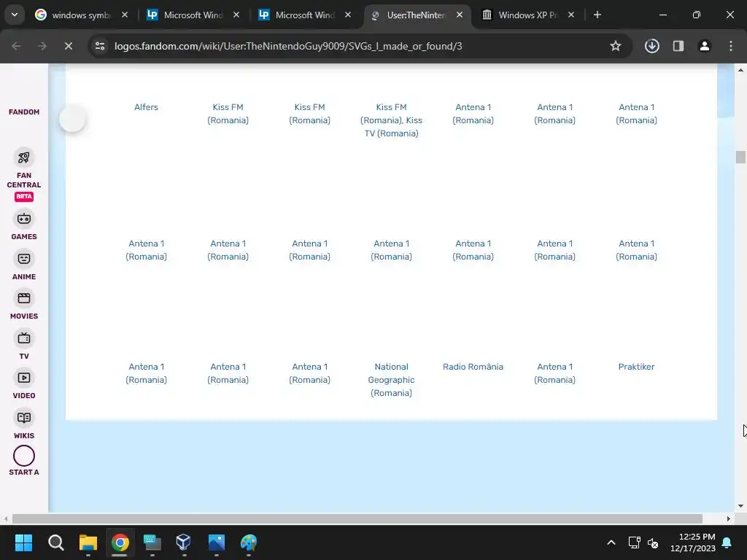Switch to the 'windows symb' Google tab
The image size is (747, 560).
point(81,15)
